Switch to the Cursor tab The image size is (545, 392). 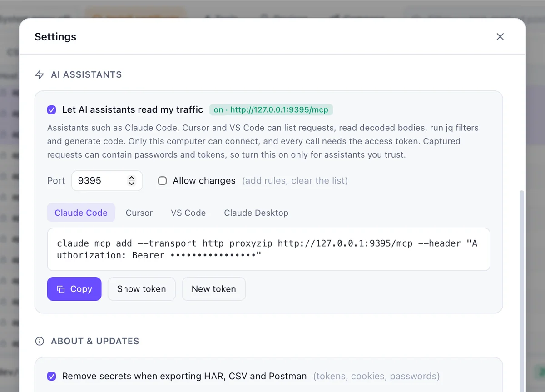click(139, 213)
